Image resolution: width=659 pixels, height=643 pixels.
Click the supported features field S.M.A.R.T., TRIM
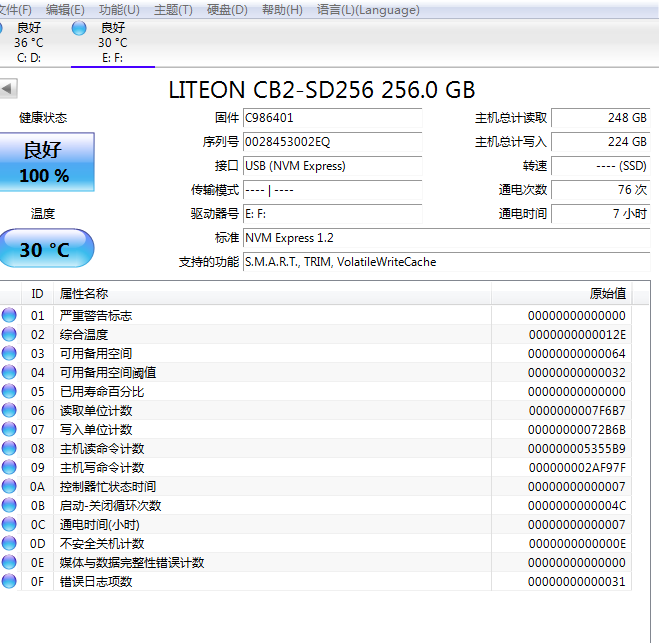tap(447, 262)
